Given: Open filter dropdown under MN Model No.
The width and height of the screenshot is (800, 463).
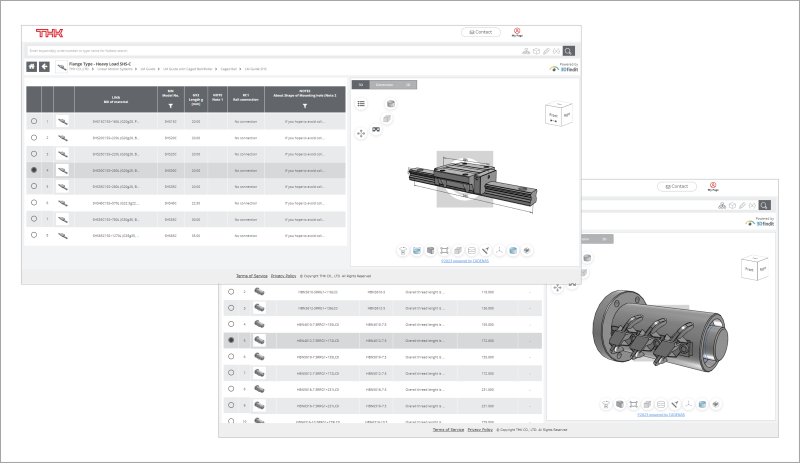Looking at the screenshot, I should tap(169, 104).
